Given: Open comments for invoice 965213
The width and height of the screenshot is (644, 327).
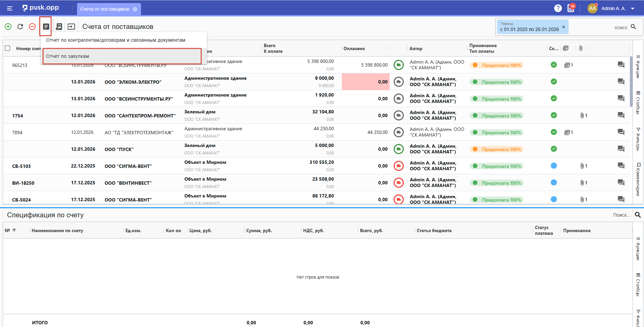Looking at the screenshot, I should [621, 65].
